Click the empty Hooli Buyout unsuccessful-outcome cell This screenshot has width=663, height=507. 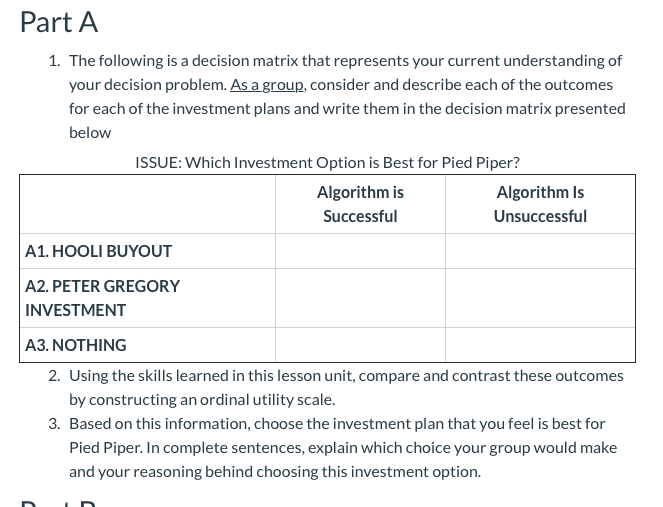pyautogui.click(x=540, y=251)
